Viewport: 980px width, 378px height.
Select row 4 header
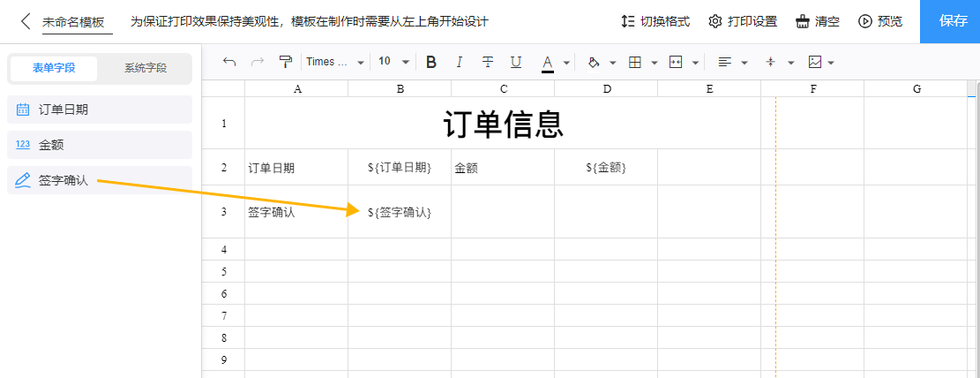coord(224,249)
